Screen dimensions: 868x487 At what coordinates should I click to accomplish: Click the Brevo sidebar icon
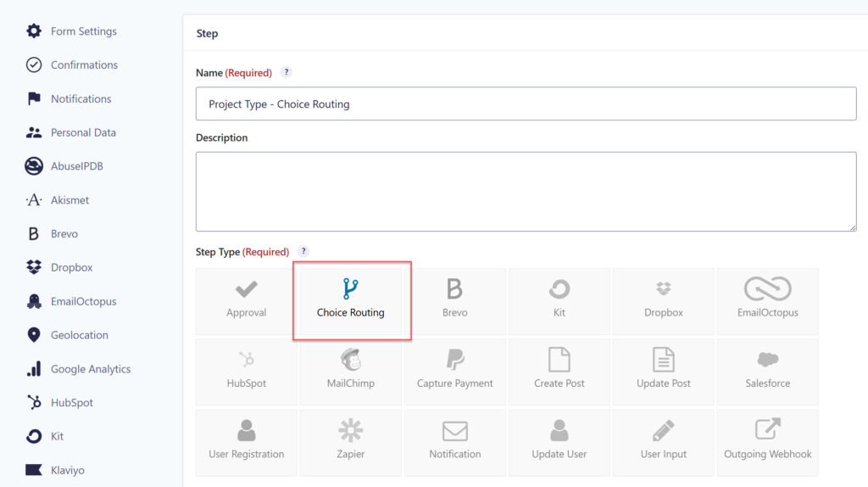point(34,234)
